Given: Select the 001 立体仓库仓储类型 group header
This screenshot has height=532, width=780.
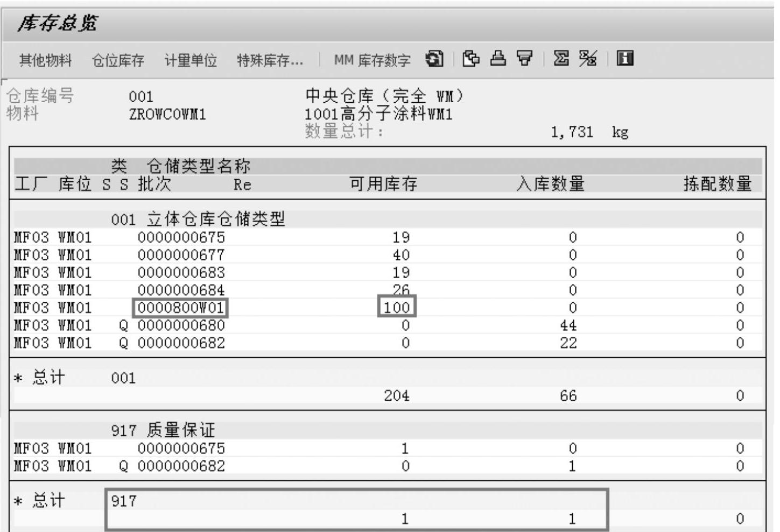Looking at the screenshot, I should coord(198,219).
